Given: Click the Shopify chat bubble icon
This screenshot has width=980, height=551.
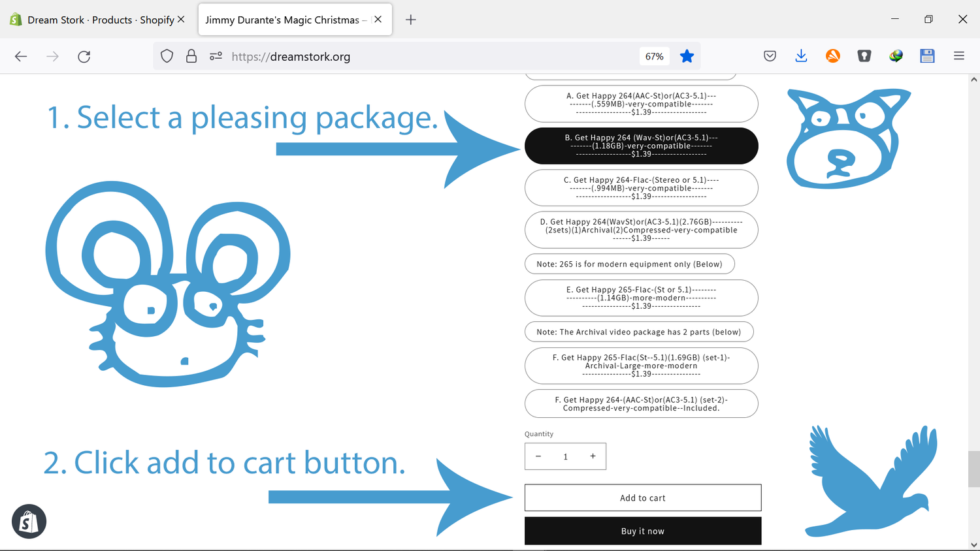Looking at the screenshot, I should coord(29,521).
